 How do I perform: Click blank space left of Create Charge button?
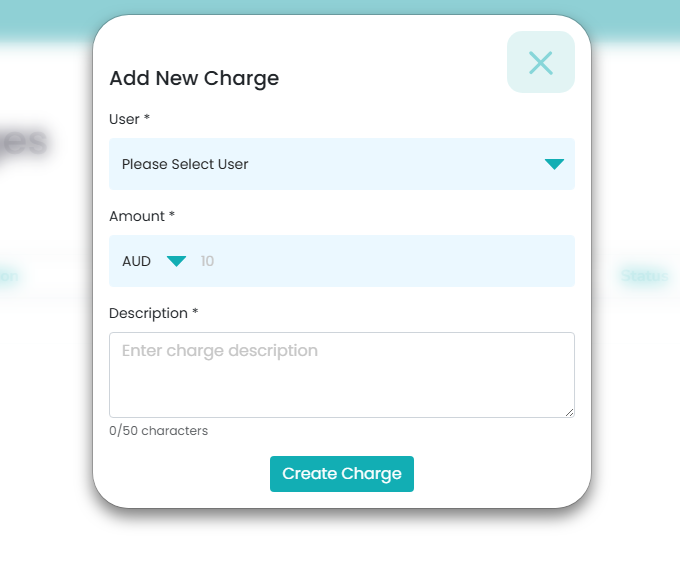pos(185,474)
